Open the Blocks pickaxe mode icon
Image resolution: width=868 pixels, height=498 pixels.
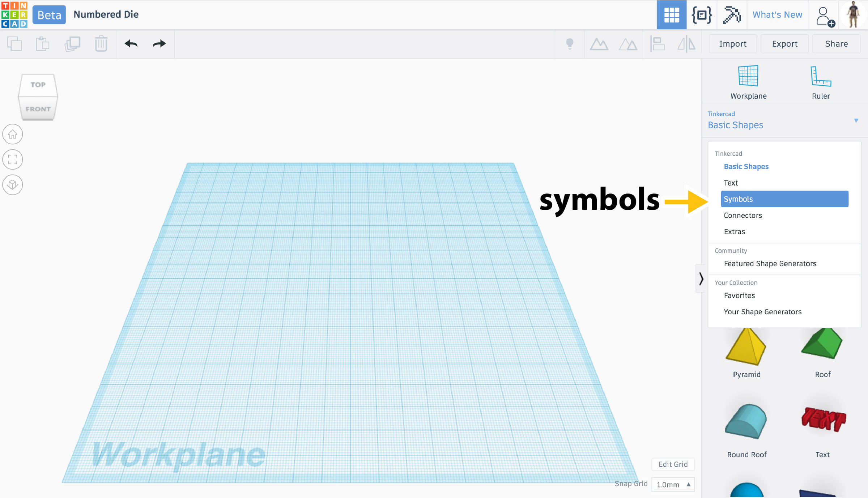click(732, 15)
